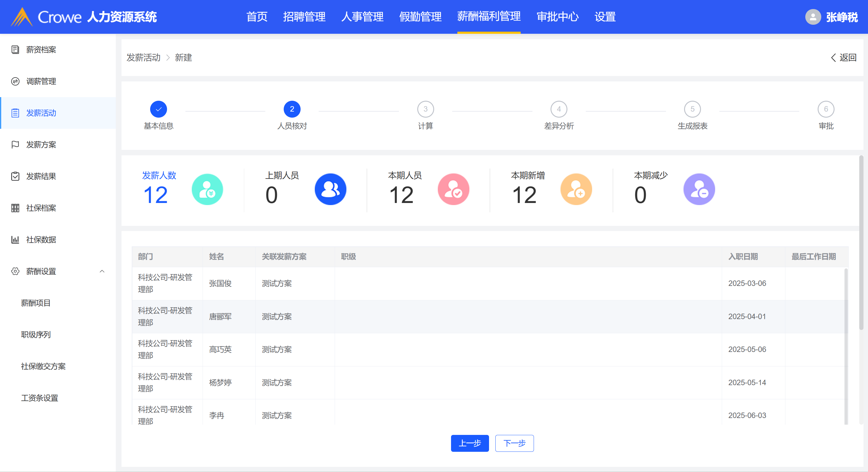Click the 发薪方案 flag icon
Viewport: 868px width, 472px height.
point(15,145)
